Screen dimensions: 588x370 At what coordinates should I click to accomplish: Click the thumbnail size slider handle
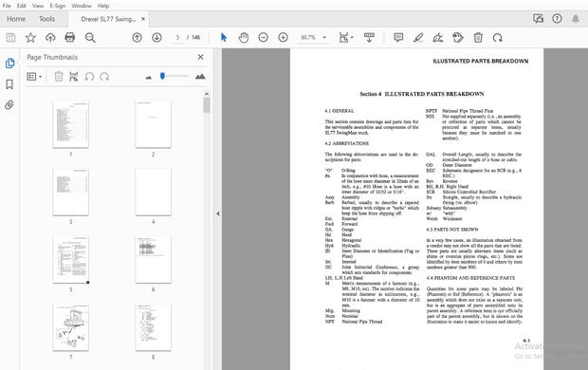coord(162,76)
